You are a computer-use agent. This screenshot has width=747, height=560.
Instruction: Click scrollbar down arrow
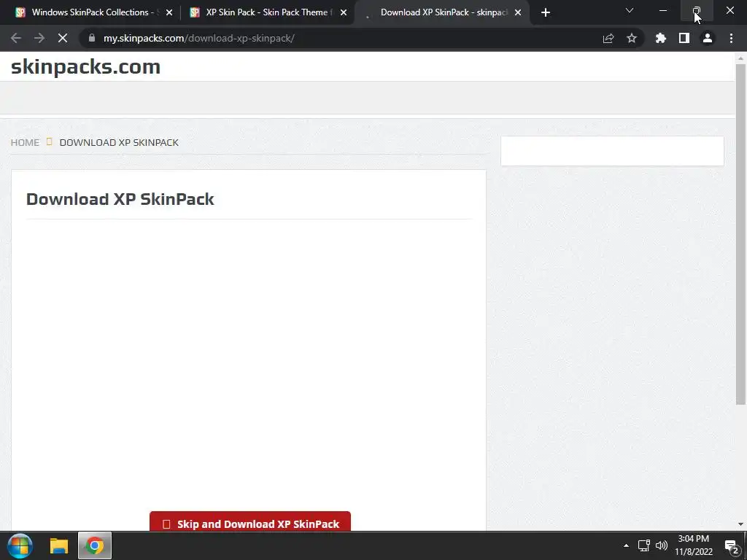coord(740,524)
